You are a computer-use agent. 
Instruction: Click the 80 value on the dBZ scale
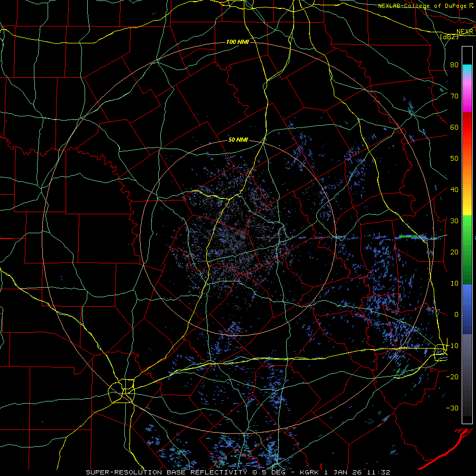(454, 65)
